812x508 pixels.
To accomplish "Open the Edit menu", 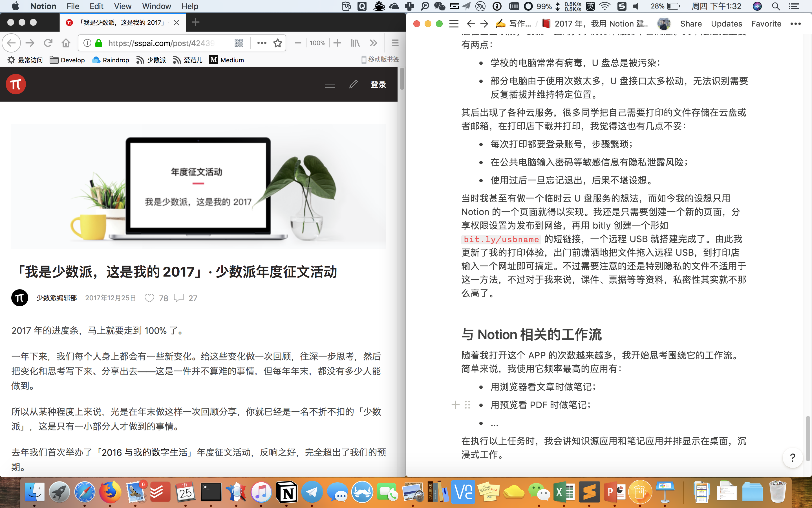I will [x=97, y=6].
